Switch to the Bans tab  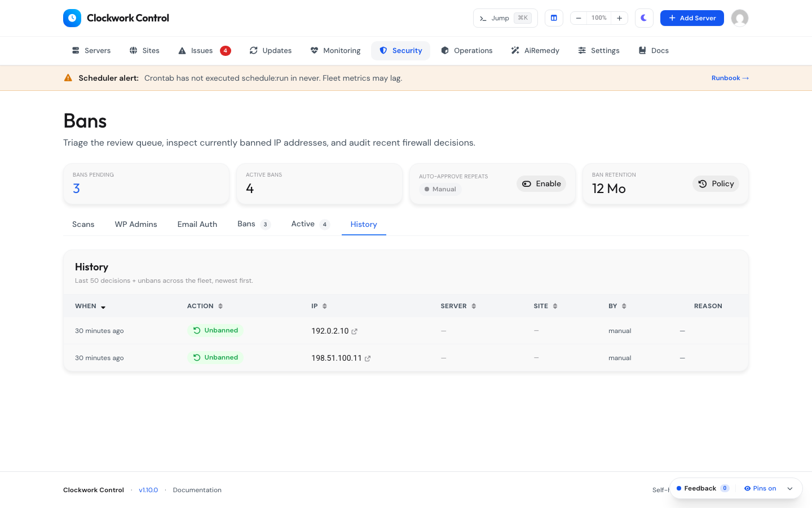tap(254, 224)
